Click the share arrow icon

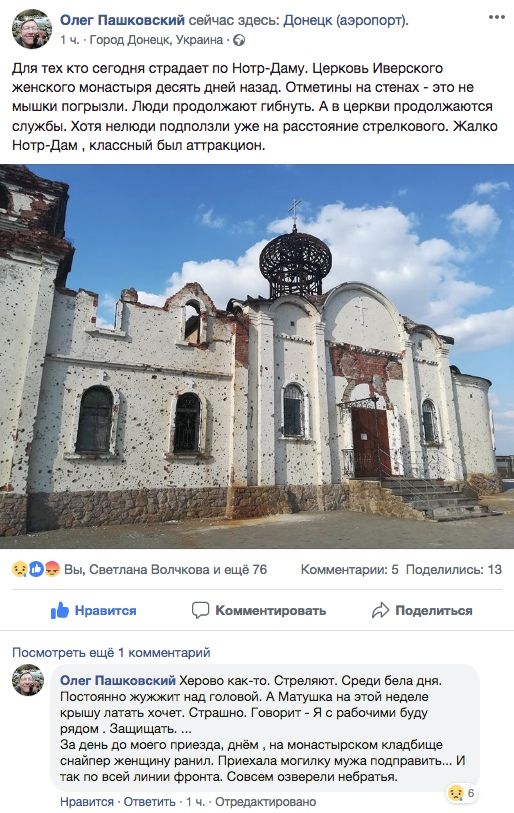click(380, 610)
